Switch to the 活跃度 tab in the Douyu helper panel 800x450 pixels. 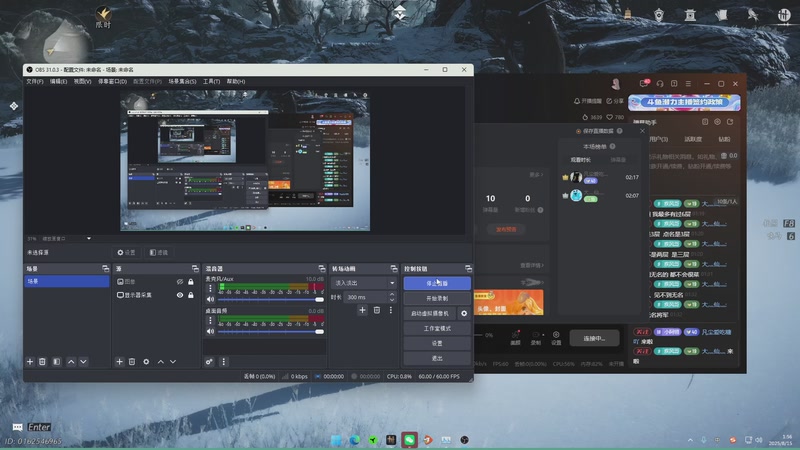(x=693, y=139)
